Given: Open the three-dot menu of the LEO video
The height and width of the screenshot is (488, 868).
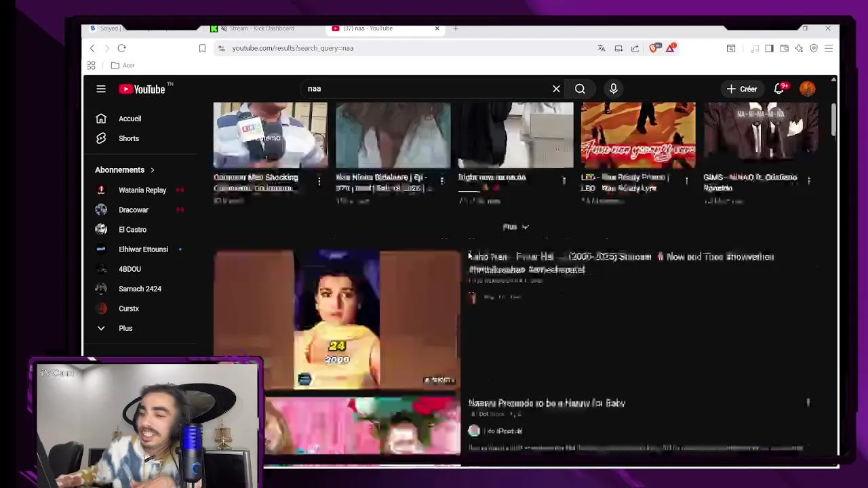Looking at the screenshot, I should (x=686, y=180).
